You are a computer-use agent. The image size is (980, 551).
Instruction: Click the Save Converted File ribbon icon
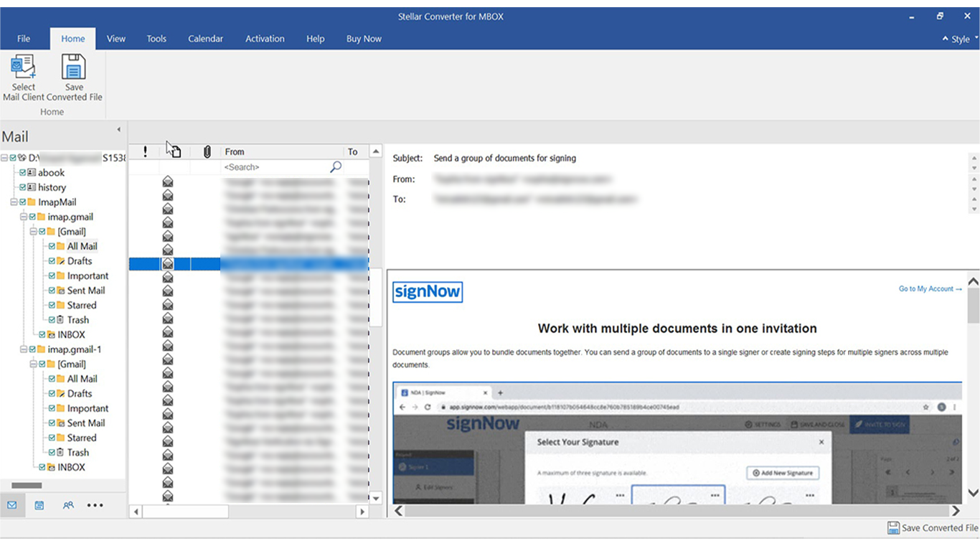[x=74, y=67]
